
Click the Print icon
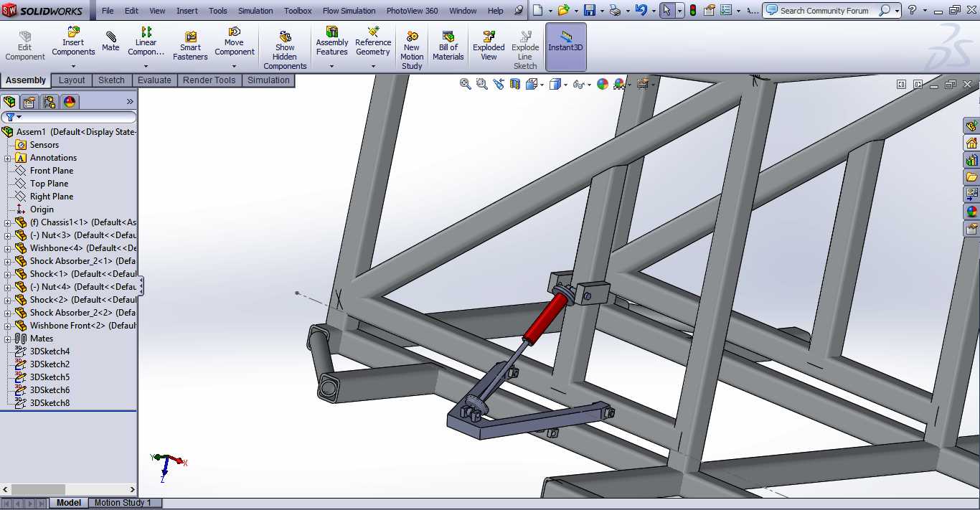[615, 10]
